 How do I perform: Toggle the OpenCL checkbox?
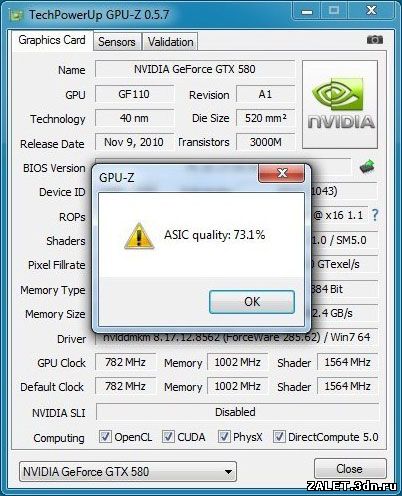105,437
